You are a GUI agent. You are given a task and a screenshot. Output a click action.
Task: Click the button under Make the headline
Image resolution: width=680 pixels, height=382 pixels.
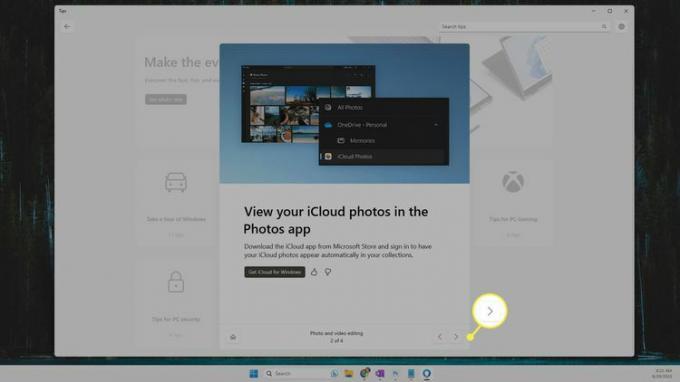click(x=166, y=99)
